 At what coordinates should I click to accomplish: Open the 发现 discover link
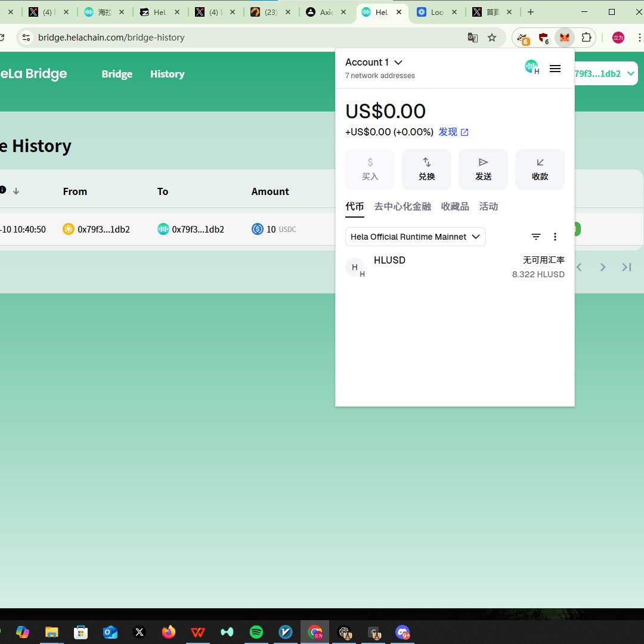click(453, 132)
